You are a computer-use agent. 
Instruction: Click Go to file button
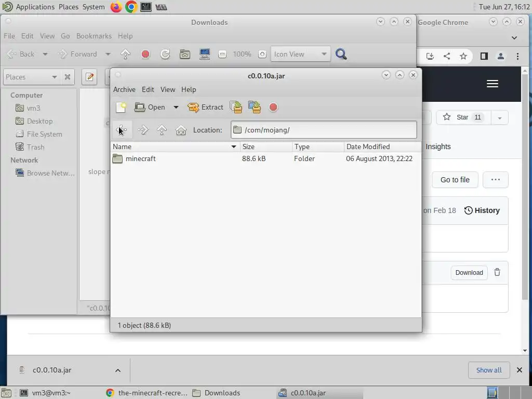[455, 180]
